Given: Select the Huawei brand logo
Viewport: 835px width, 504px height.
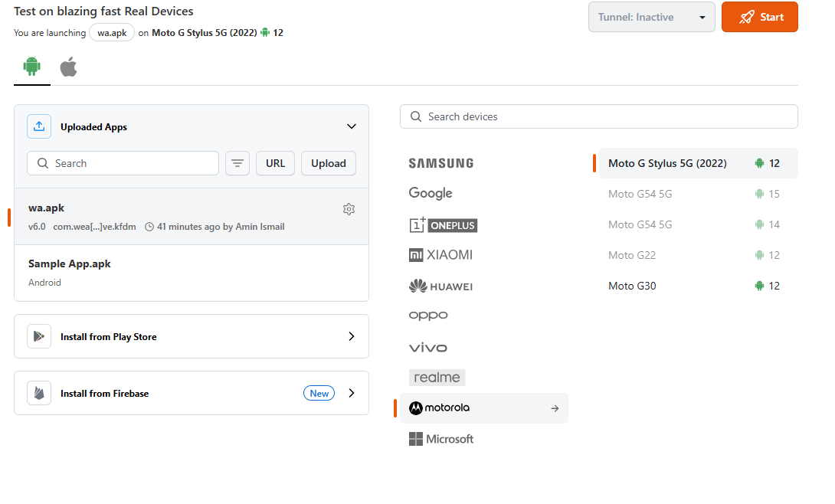Looking at the screenshot, I should pyautogui.click(x=440, y=286).
